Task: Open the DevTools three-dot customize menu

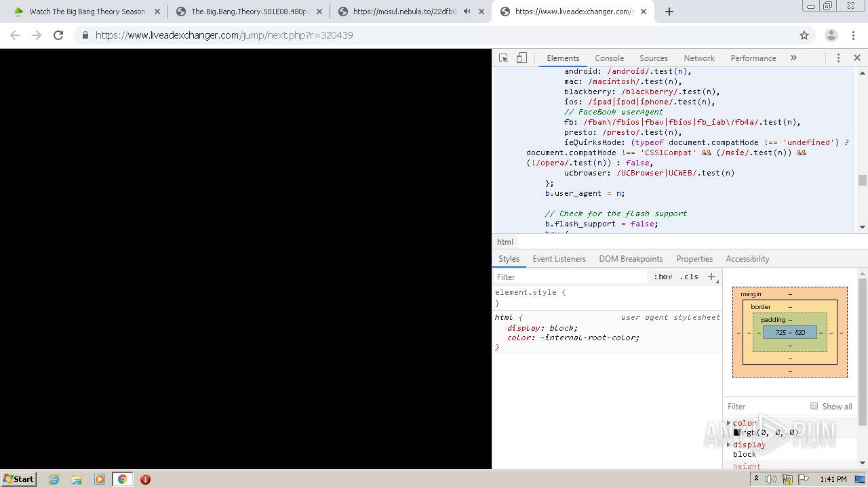Action: [x=838, y=58]
